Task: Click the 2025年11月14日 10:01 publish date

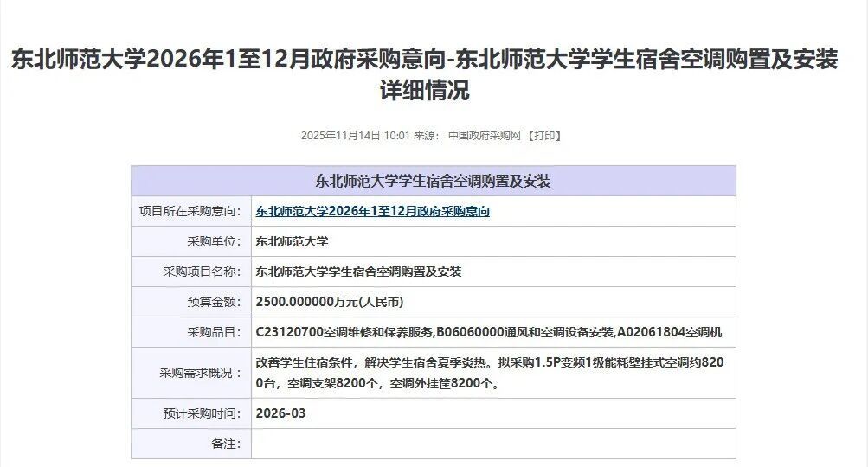Action: pos(355,136)
